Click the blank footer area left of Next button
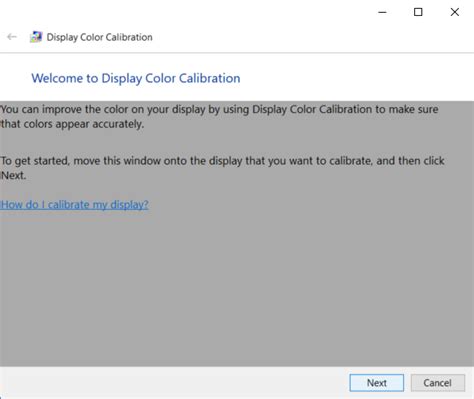Image resolution: width=474 pixels, height=399 pixels. click(173, 383)
